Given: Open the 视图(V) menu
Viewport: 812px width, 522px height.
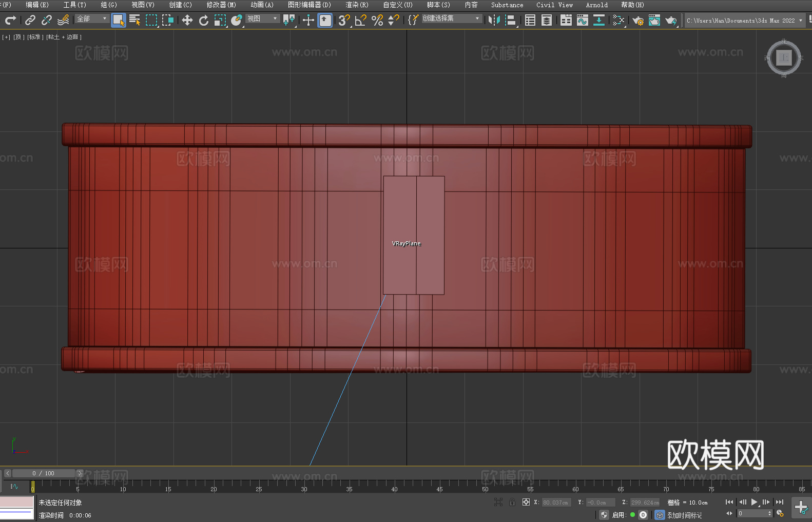Looking at the screenshot, I should coord(143,5).
